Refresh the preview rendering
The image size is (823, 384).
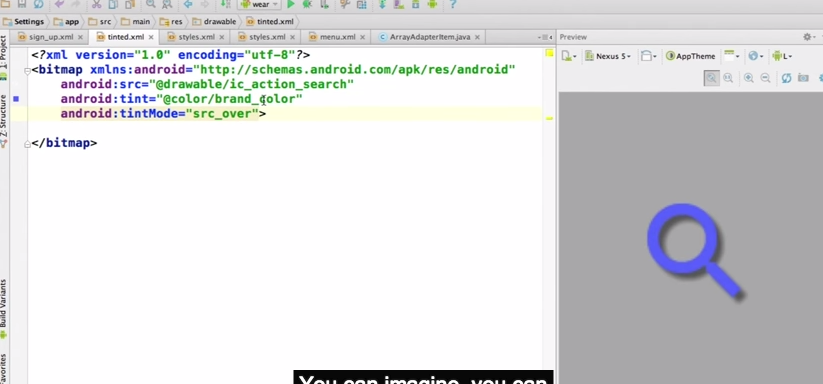pyautogui.click(x=786, y=78)
